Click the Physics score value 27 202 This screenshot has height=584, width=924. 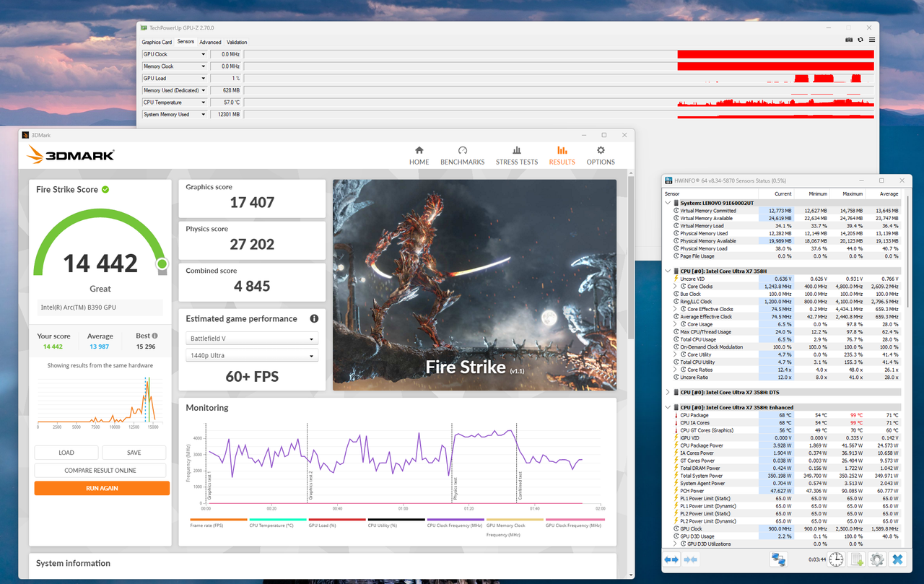coord(252,245)
